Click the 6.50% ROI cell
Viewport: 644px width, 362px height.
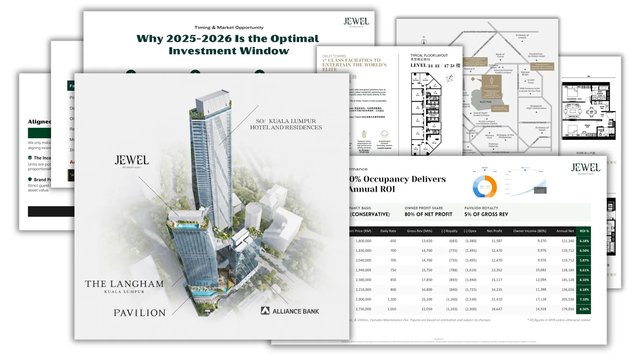[584, 251]
